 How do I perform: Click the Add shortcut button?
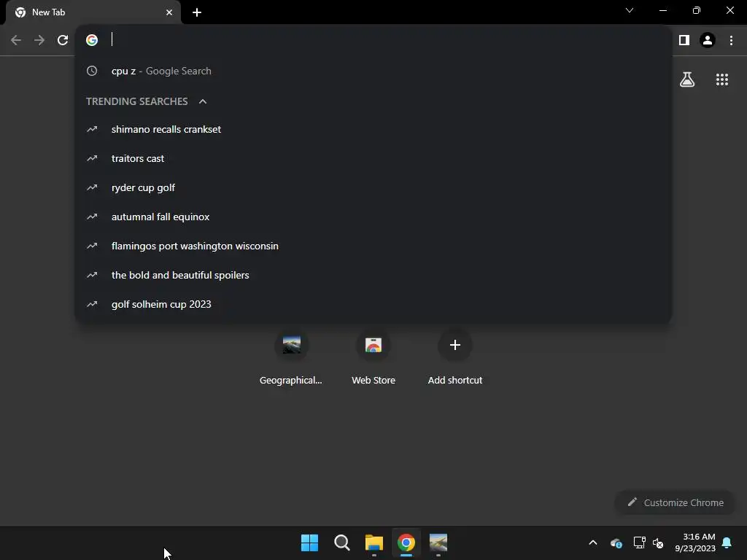point(455,358)
